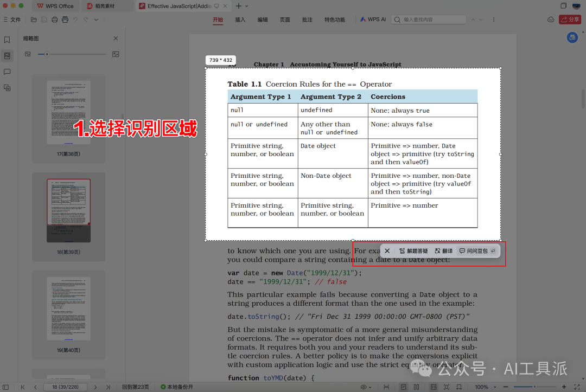Cancel the selection with the X icon
586x392 pixels.
point(387,251)
